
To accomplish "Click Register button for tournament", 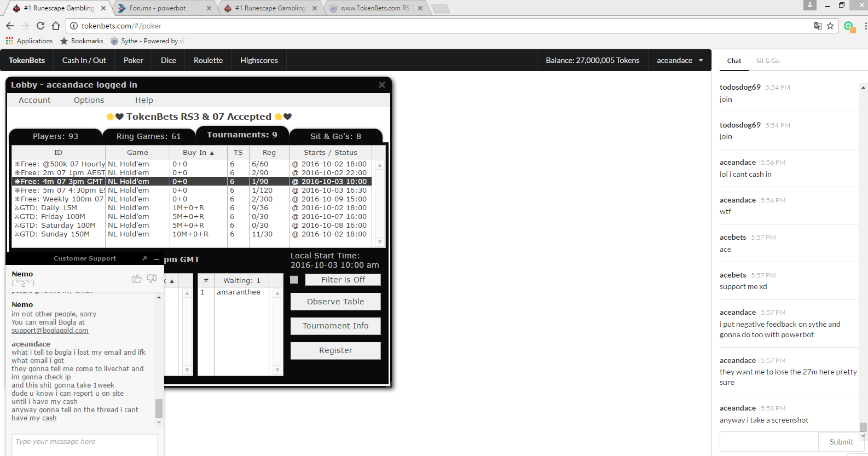I will pos(335,350).
